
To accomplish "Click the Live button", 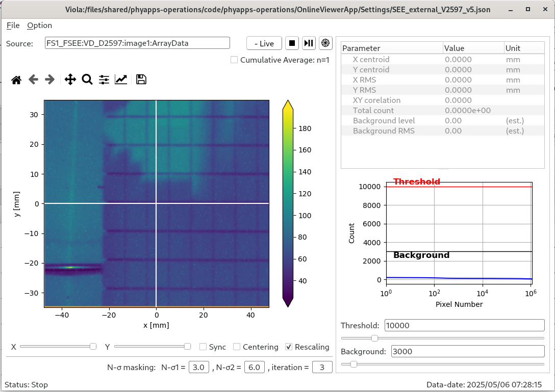I will [264, 43].
